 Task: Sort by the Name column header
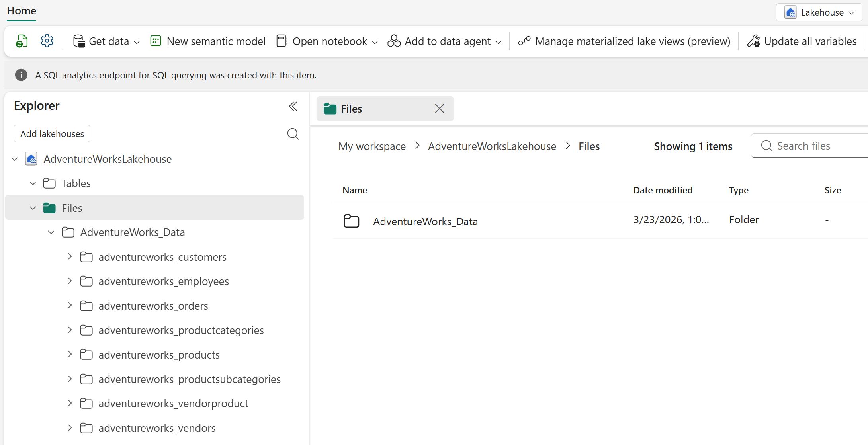(355, 190)
